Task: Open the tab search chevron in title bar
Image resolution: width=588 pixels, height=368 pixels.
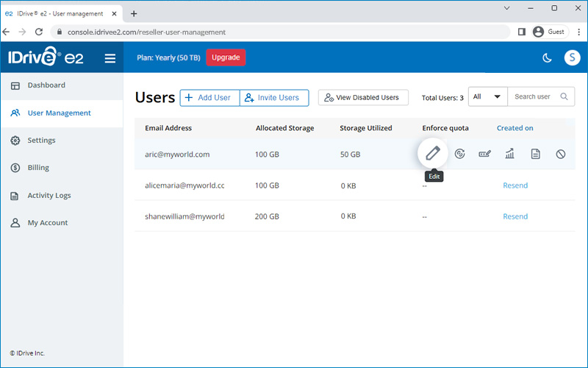Action: tap(506, 8)
